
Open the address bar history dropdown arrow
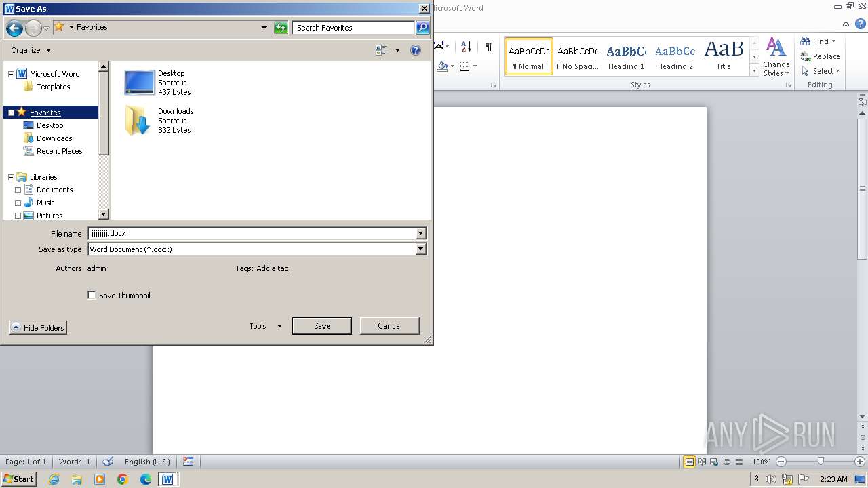(264, 28)
